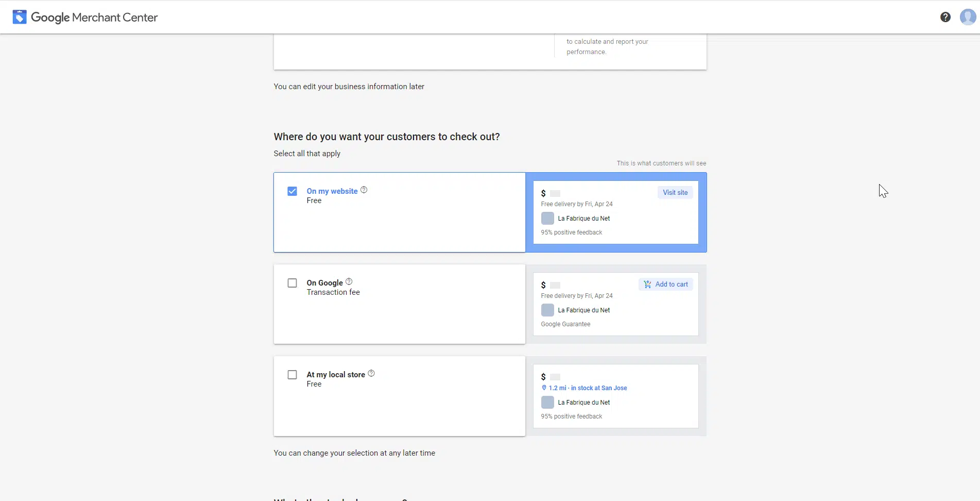Viewport: 980px width, 501px height.
Task: Click the Visit site button preview
Action: click(675, 192)
